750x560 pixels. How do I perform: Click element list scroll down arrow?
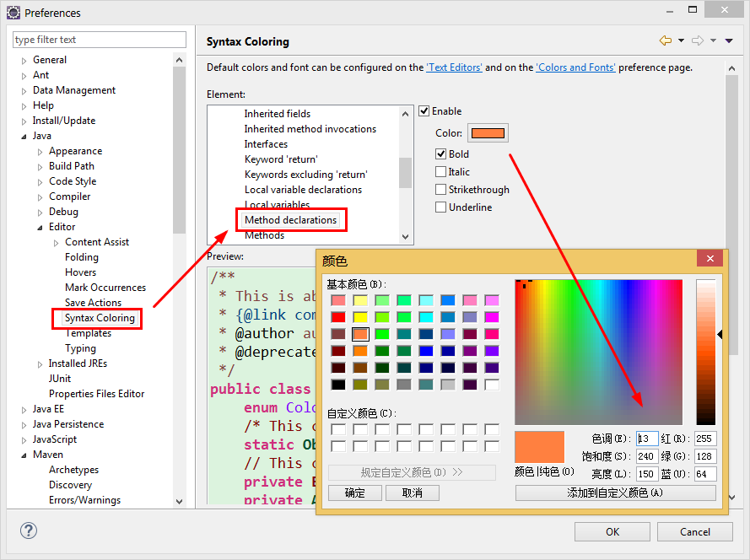(405, 237)
